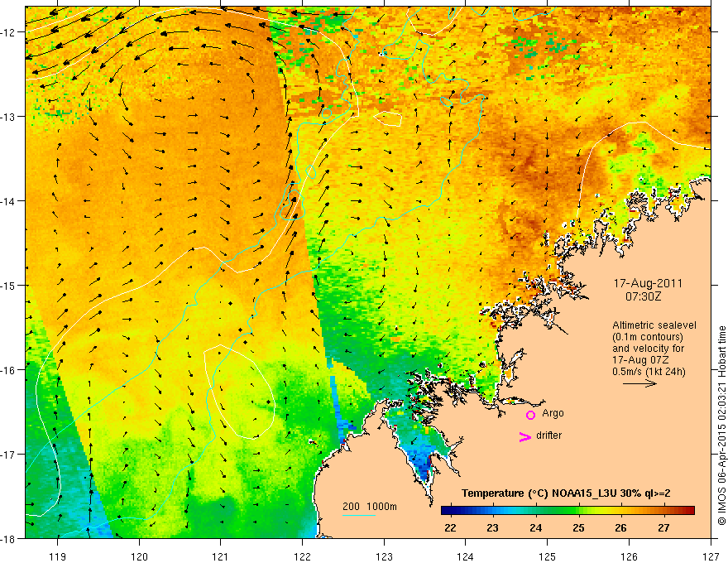Click the magenta drifter arrowhead legend symbol
Image resolution: width=728 pixels, height=563 pixels.
pyautogui.click(x=525, y=436)
